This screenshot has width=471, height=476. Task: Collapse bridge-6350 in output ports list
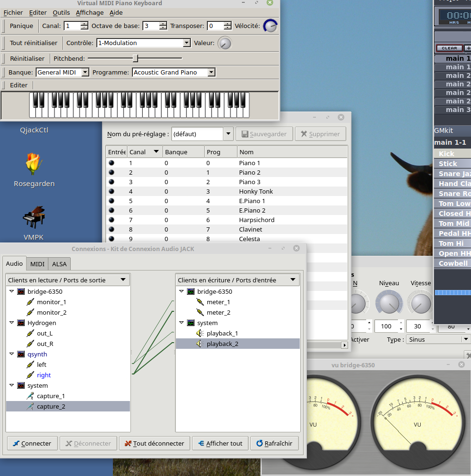[11, 291]
